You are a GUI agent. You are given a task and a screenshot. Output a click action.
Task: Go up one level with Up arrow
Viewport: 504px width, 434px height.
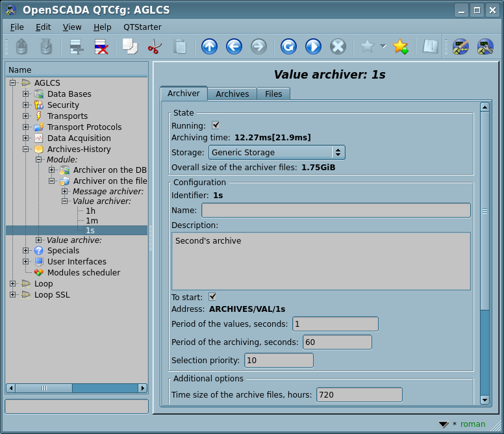point(209,46)
